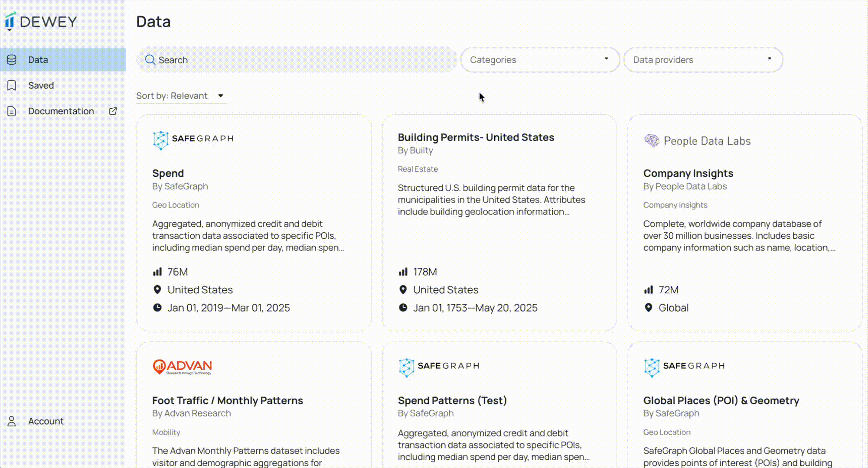Click the Mobility category tag
868x468 pixels.
coord(166,432)
